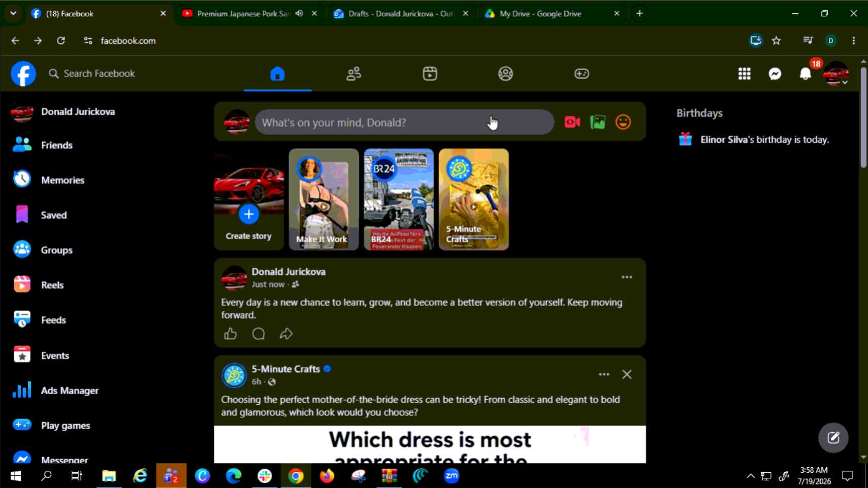The height and width of the screenshot is (488, 868).
Task: Switch to the My Drive tab
Action: (540, 14)
